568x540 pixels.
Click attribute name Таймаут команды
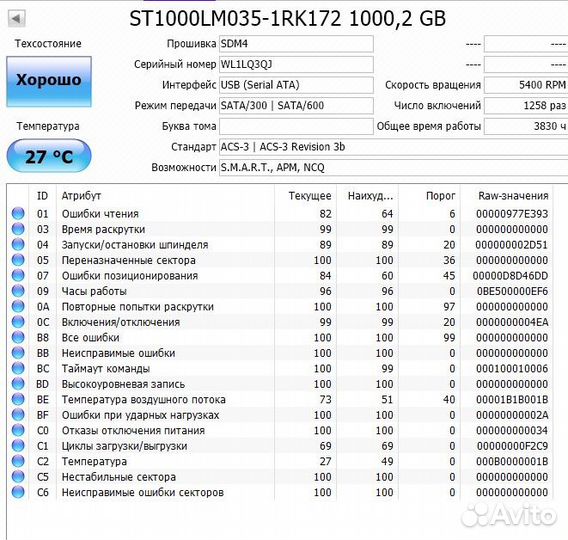point(106,369)
